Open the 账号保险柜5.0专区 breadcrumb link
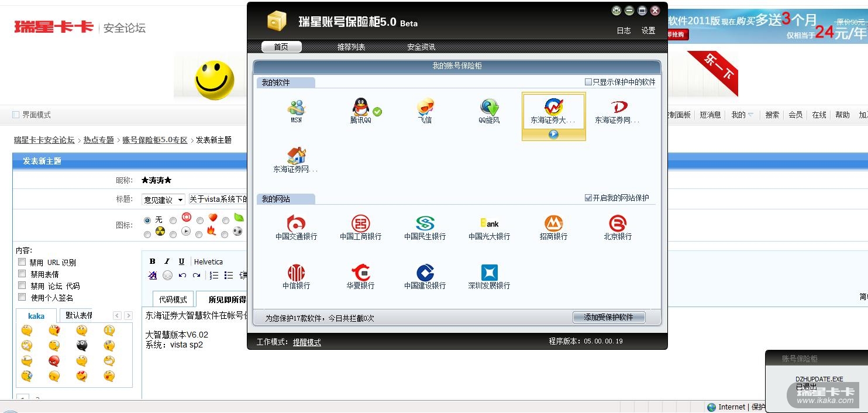868x413 pixels. tap(155, 140)
